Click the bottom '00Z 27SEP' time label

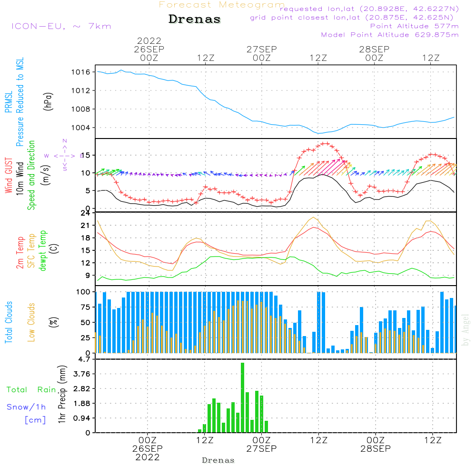point(261,445)
